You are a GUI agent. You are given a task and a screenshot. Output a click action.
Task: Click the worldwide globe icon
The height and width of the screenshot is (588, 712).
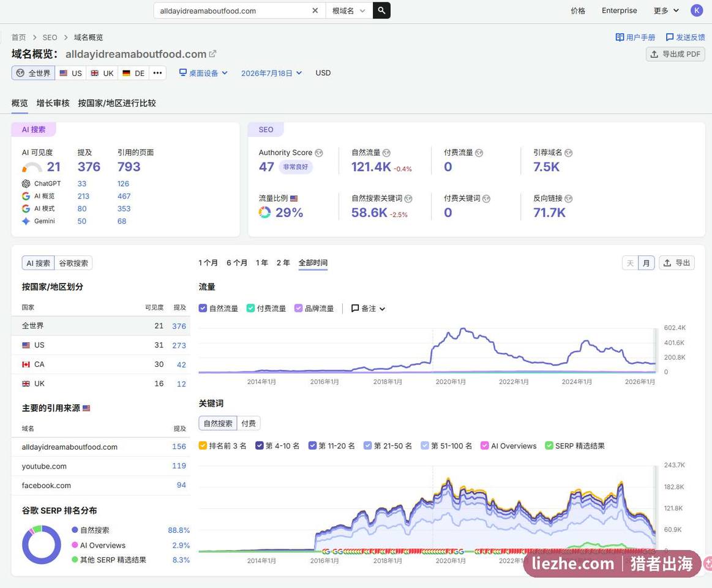[20, 73]
